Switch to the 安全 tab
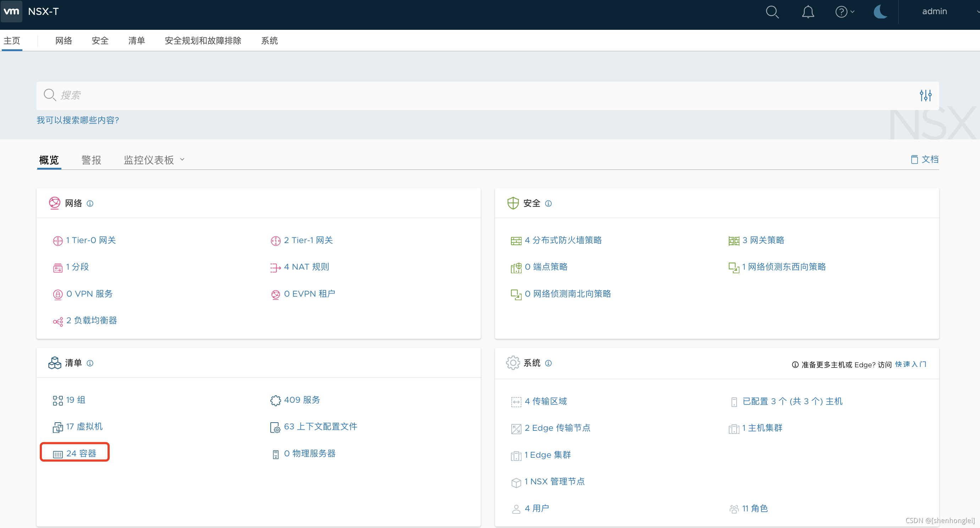This screenshot has width=980, height=528. pos(100,41)
